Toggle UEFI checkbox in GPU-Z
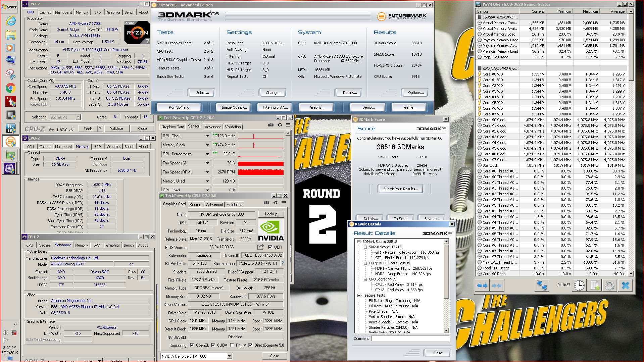 pyautogui.click(x=270, y=247)
